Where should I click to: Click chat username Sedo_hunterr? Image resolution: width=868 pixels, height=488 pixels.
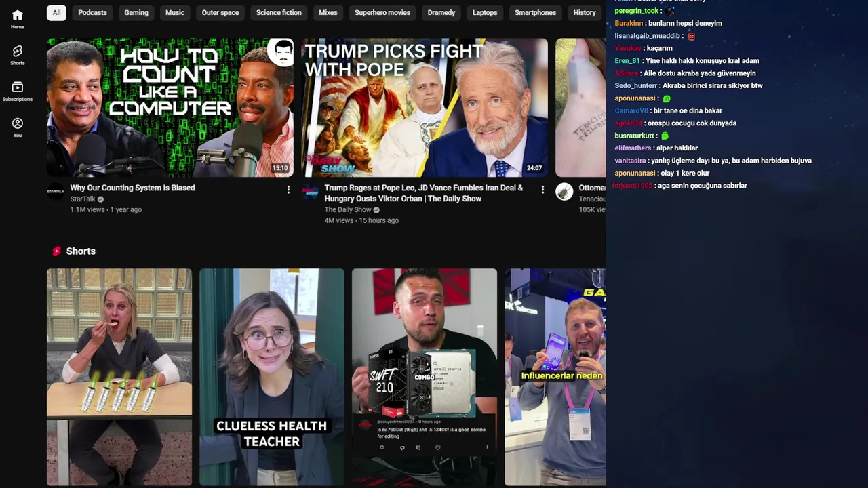click(636, 86)
